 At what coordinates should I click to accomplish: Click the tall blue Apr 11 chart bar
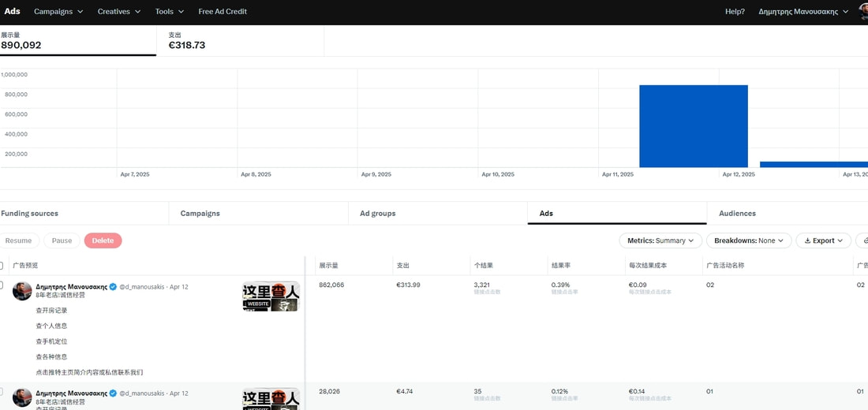tap(693, 126)
